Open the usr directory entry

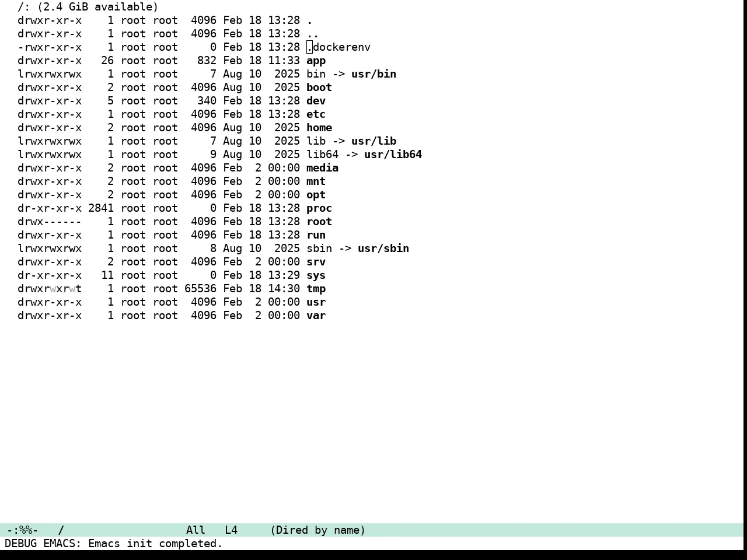[316, 302]
